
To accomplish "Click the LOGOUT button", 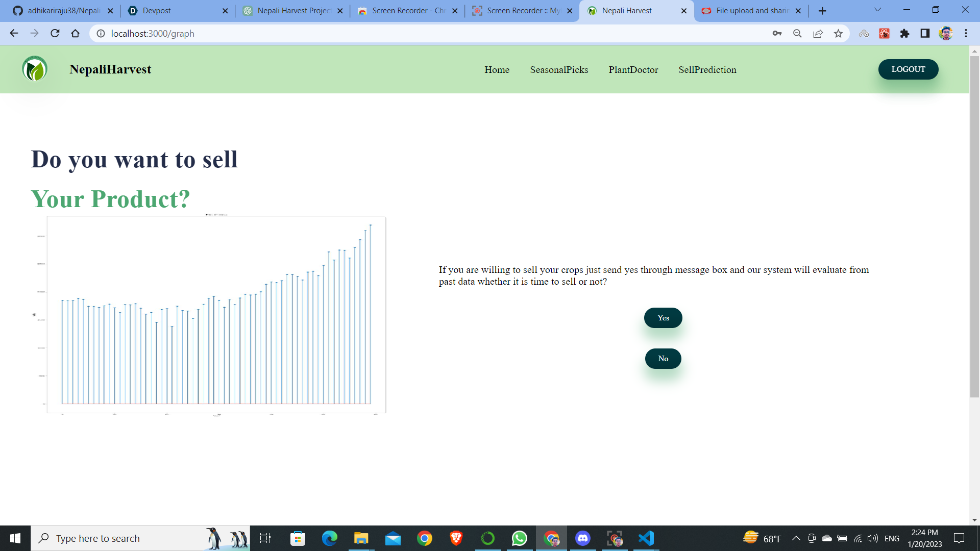I will 908,69.
